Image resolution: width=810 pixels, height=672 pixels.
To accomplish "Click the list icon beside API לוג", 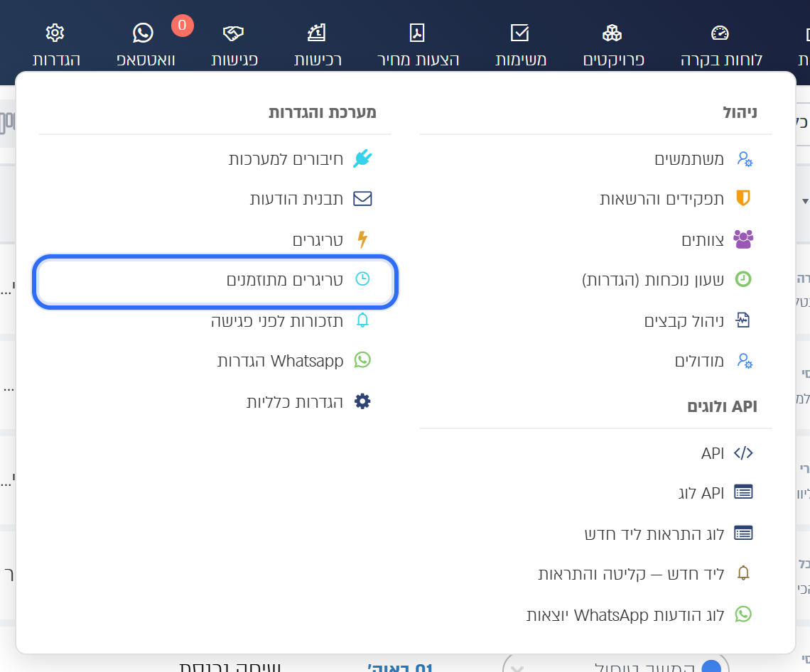I will click(743, 492).
